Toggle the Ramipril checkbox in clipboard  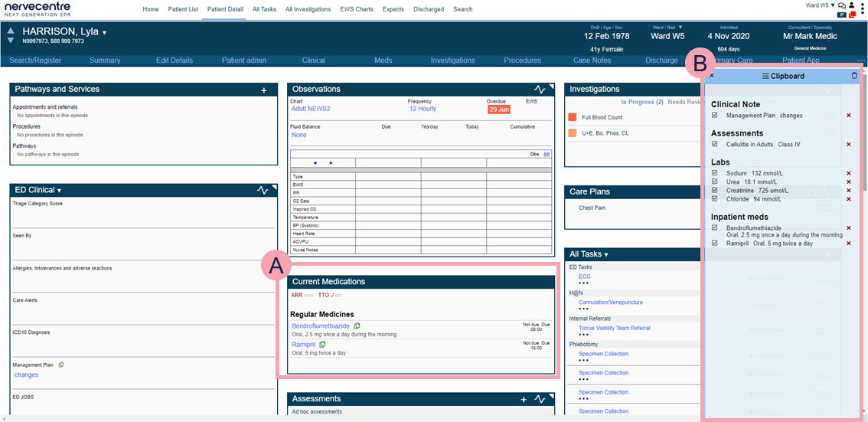[x=714, y=243]
